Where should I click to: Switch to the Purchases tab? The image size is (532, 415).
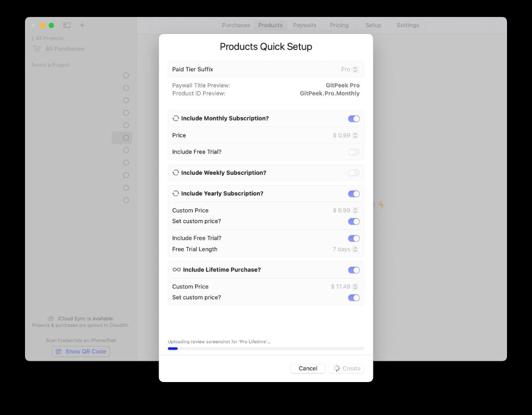pyautogui.click(x=236, y=25)
